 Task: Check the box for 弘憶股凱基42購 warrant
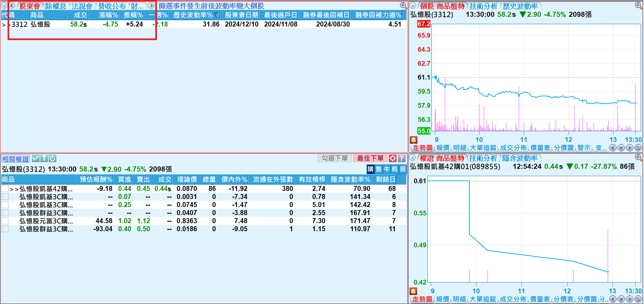pyautogui.click(x=5, y=189)
